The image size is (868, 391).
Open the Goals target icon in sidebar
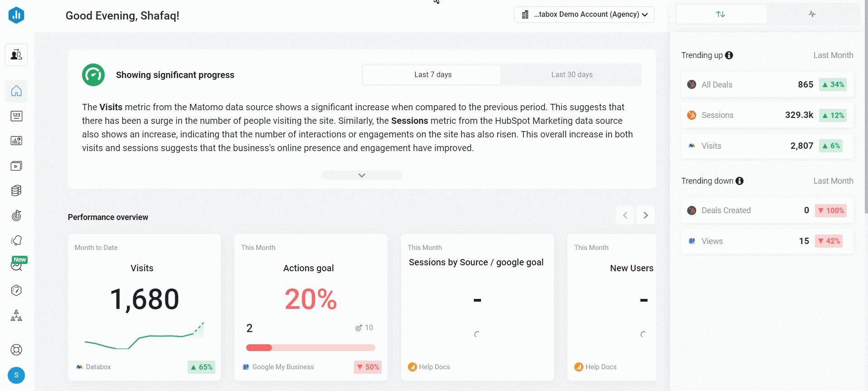[16, 215]
